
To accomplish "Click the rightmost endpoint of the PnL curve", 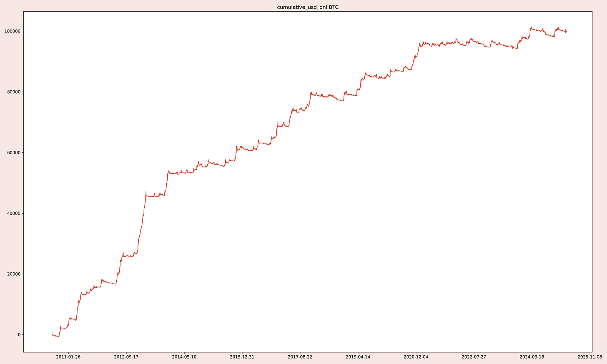I will [566, 31].
